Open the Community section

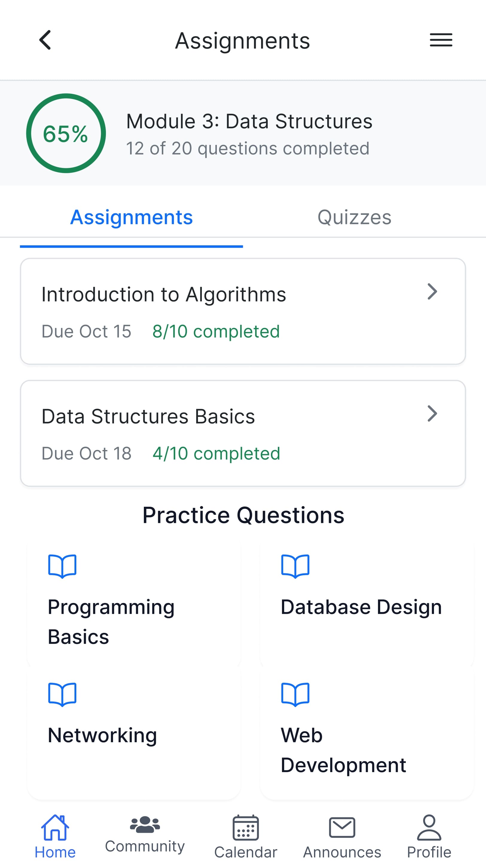pyautogui.click(x=145, y=832)
